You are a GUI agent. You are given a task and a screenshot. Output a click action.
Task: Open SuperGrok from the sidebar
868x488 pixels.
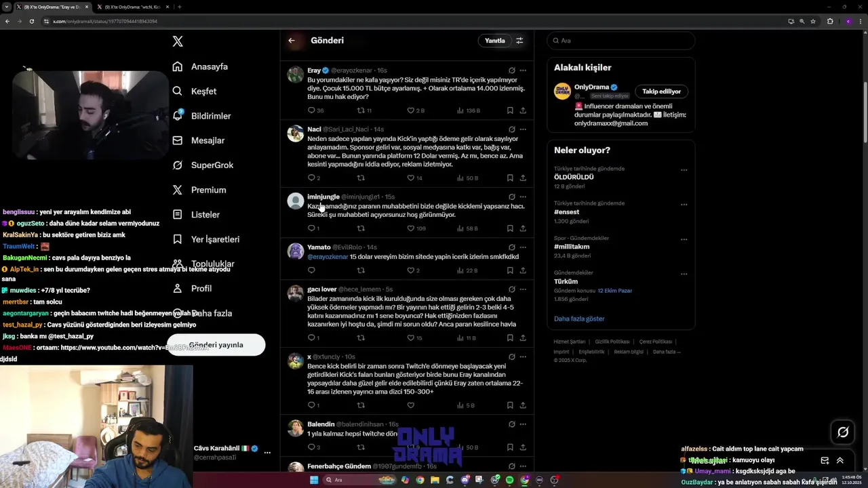click(203, 165)
